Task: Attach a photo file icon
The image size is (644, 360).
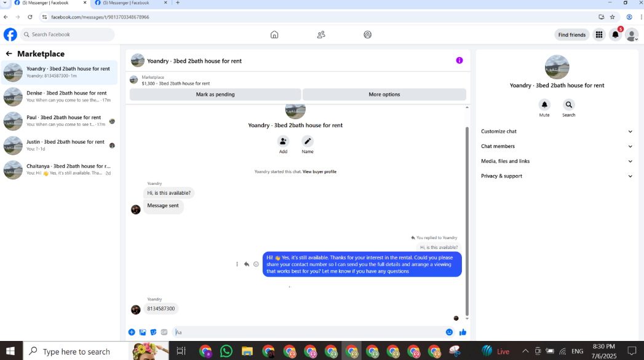Action: [143, 332]
